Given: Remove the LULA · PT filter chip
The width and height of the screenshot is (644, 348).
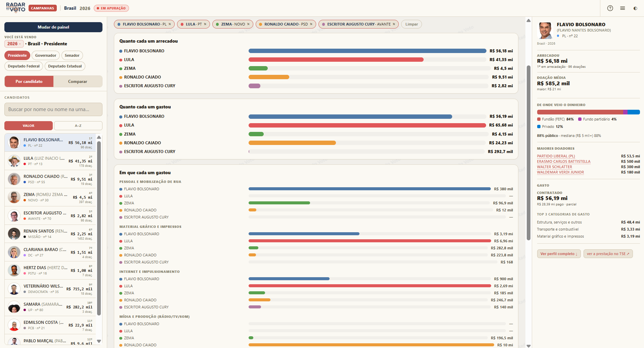Looking at the screenshot, I should coord(205,24).
